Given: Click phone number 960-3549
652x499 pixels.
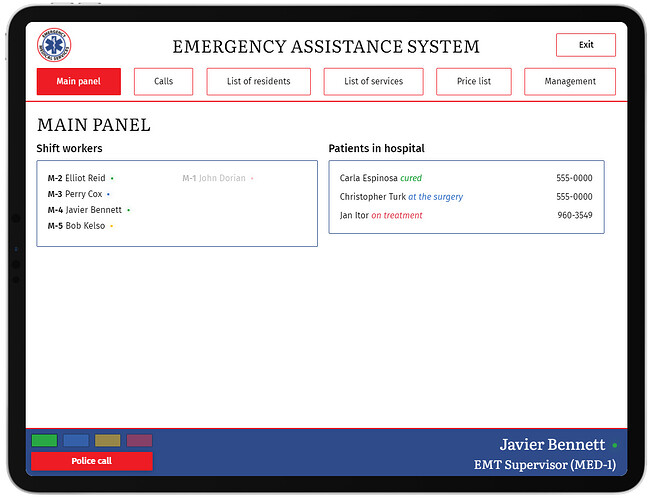Looking at the screenshot, I should 575,215.
